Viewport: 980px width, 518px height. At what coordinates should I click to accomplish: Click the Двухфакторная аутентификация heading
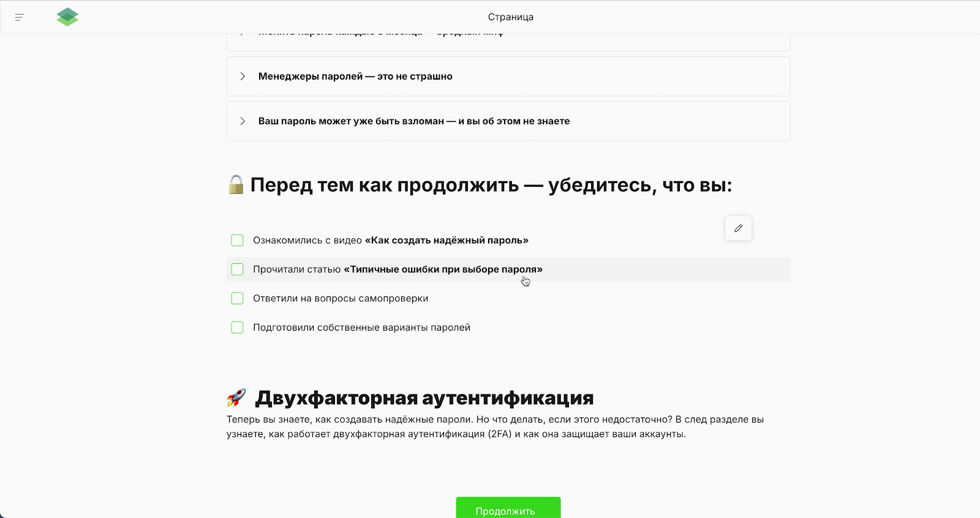[x=424, y=398]
